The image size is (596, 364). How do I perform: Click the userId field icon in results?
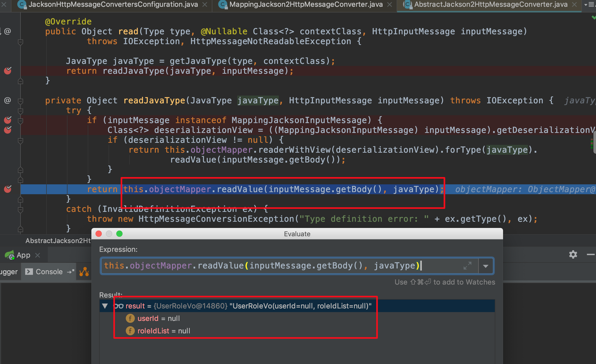coord(130,318)
